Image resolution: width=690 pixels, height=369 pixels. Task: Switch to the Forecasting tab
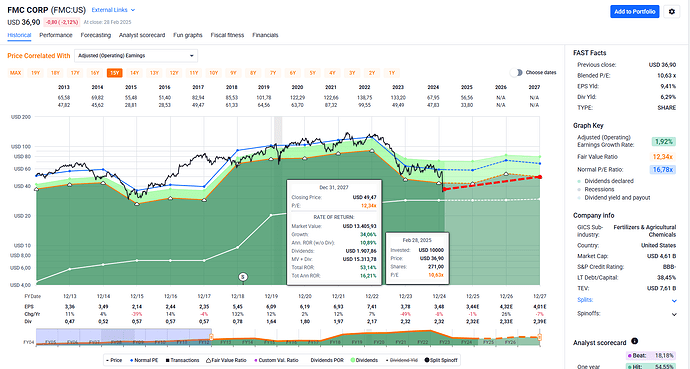pos(96,35)
